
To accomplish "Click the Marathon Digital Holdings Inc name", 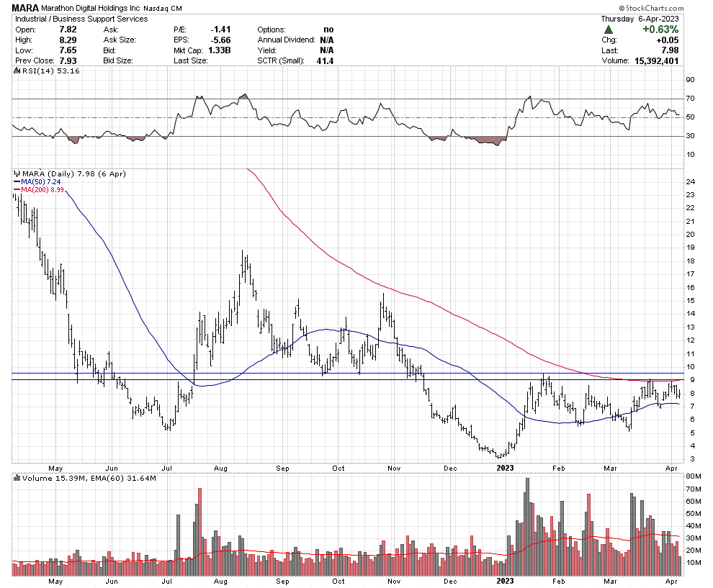I will coord(91,8).
